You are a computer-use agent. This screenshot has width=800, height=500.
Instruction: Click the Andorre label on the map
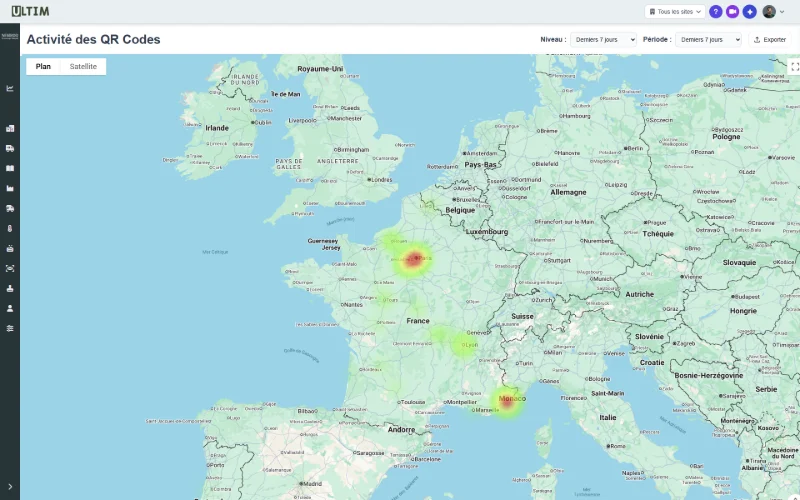[x=402, y=430]
